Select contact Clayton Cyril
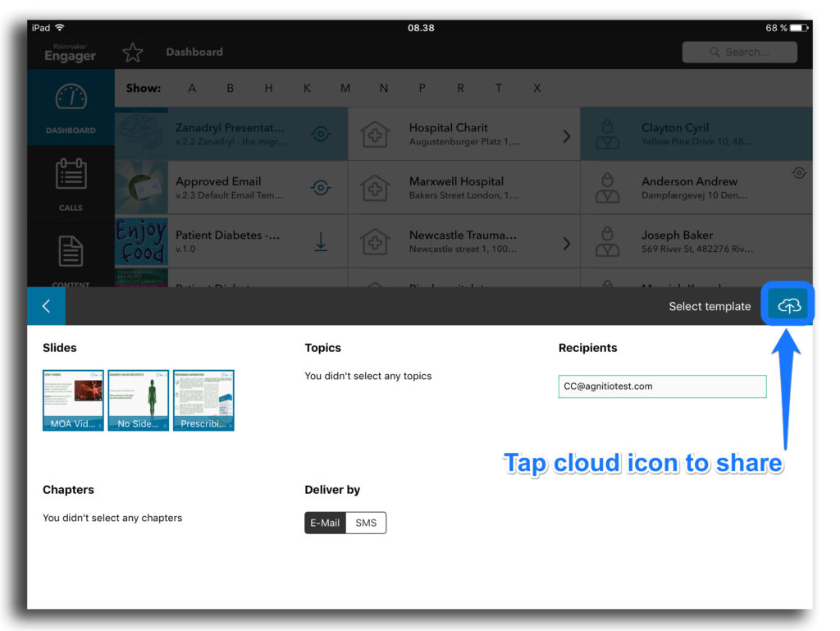The width and height of the screenshot is (840, 631). [696, 134]
